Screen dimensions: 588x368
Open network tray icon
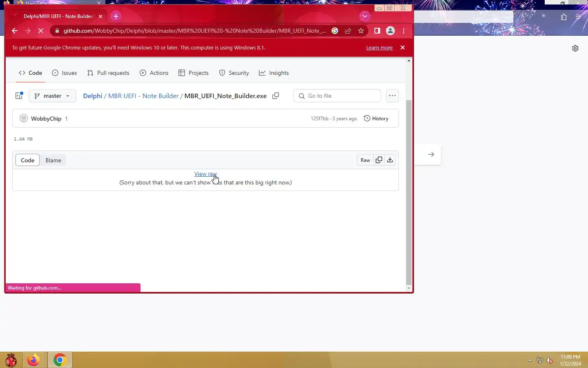539,360
